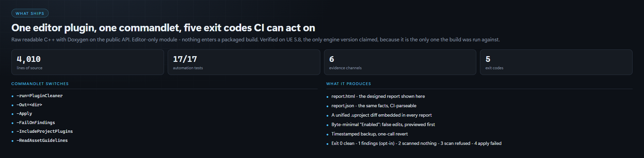Click the One editor plugin main headline
The height and width of the screenshot is (158, 644).
pyautogui.click(x=163, y=28)
